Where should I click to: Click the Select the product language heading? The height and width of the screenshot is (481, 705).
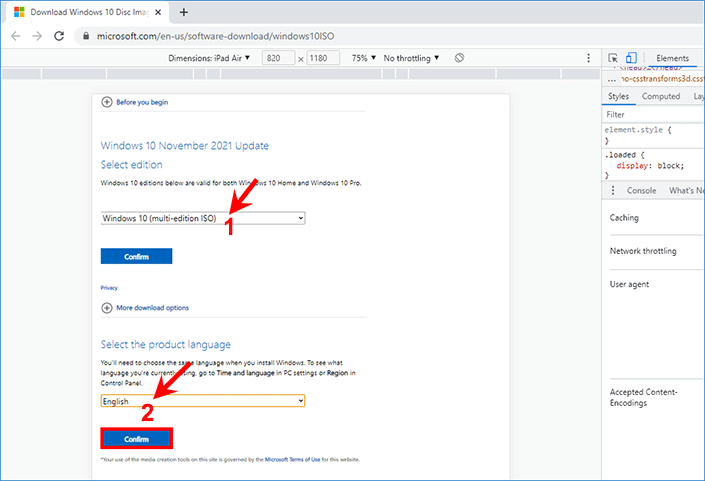pos(165,345)
